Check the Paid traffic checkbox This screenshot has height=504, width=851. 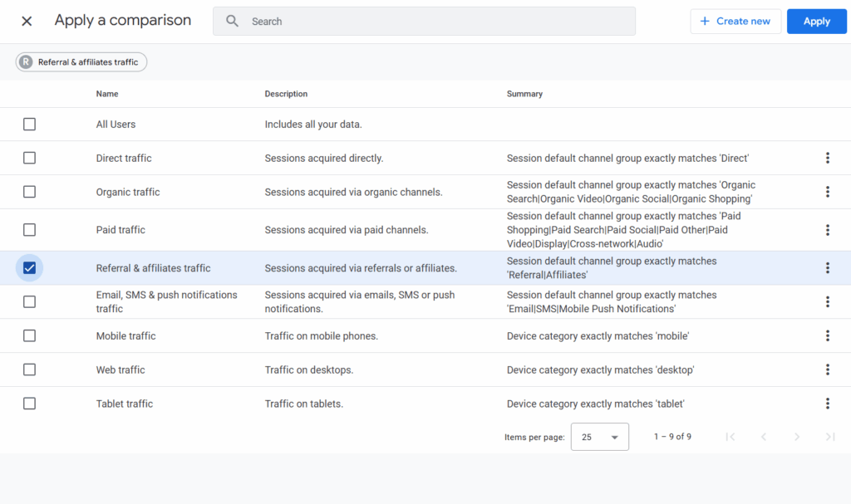coord(29,230)
